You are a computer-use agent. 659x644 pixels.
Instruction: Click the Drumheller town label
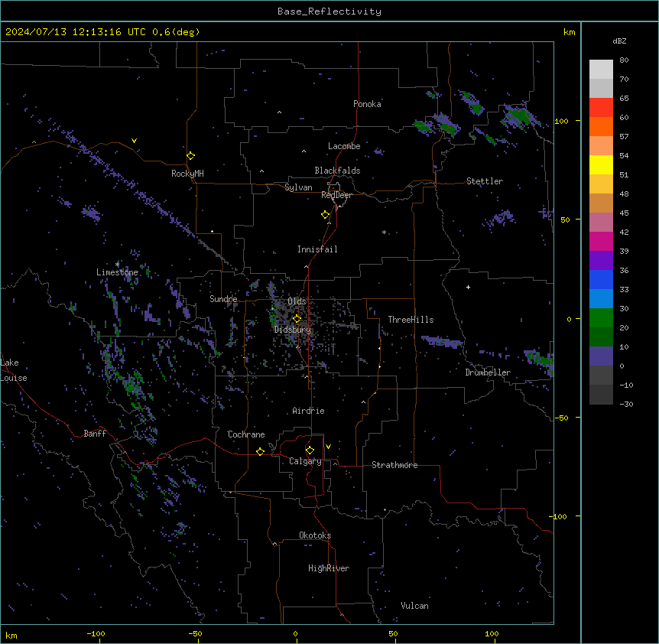tap(488, 372)
